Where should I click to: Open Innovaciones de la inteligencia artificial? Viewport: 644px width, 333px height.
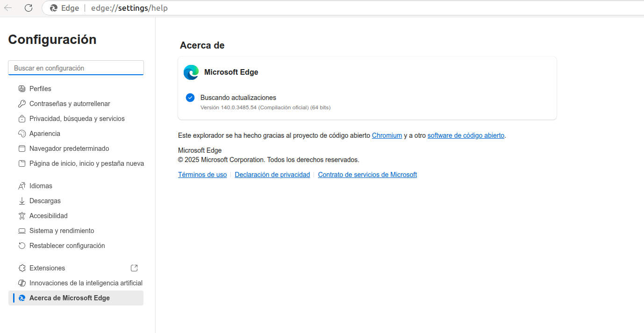86,283
